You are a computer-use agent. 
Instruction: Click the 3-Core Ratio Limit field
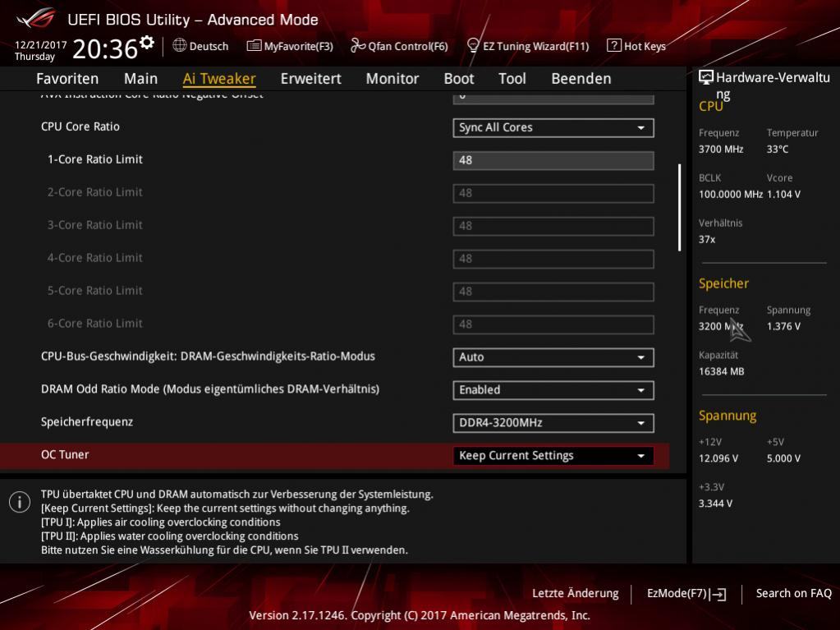[x=553, y=226]
